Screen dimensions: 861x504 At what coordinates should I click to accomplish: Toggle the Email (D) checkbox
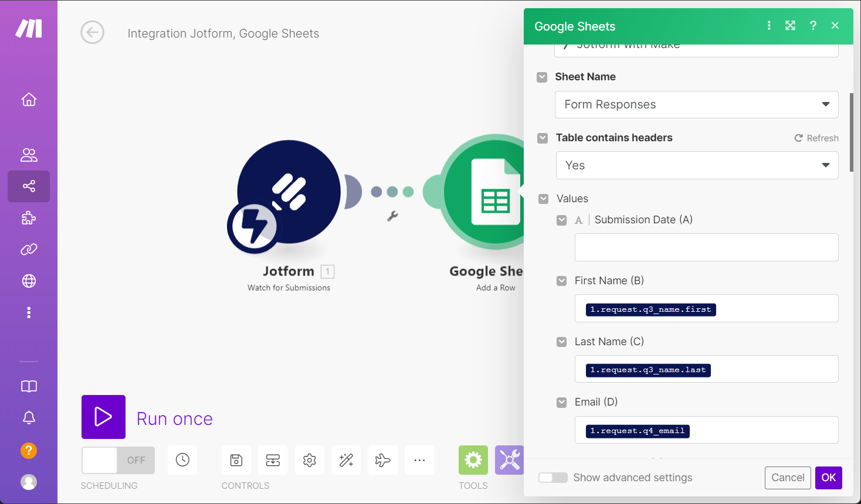[x=562, y=402]
